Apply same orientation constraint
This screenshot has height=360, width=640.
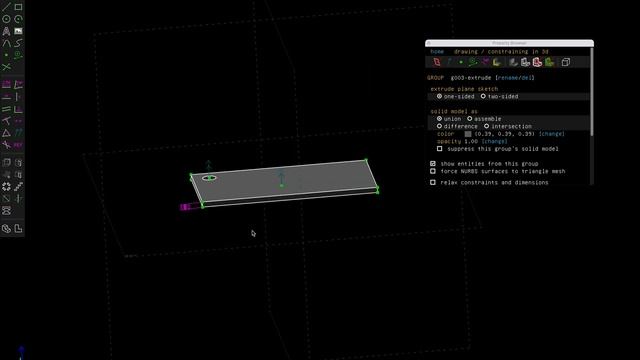[x=18, y=133]
